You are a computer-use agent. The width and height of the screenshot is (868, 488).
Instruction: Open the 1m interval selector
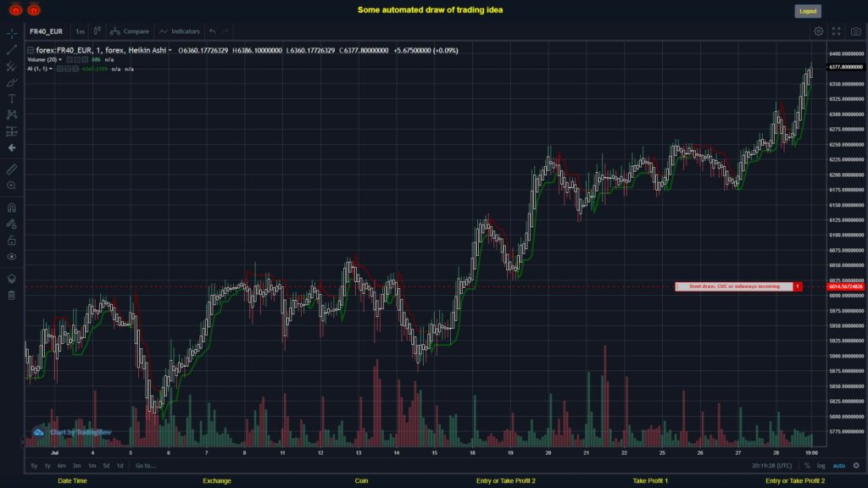pyautogui.click(x=81, y=31)
